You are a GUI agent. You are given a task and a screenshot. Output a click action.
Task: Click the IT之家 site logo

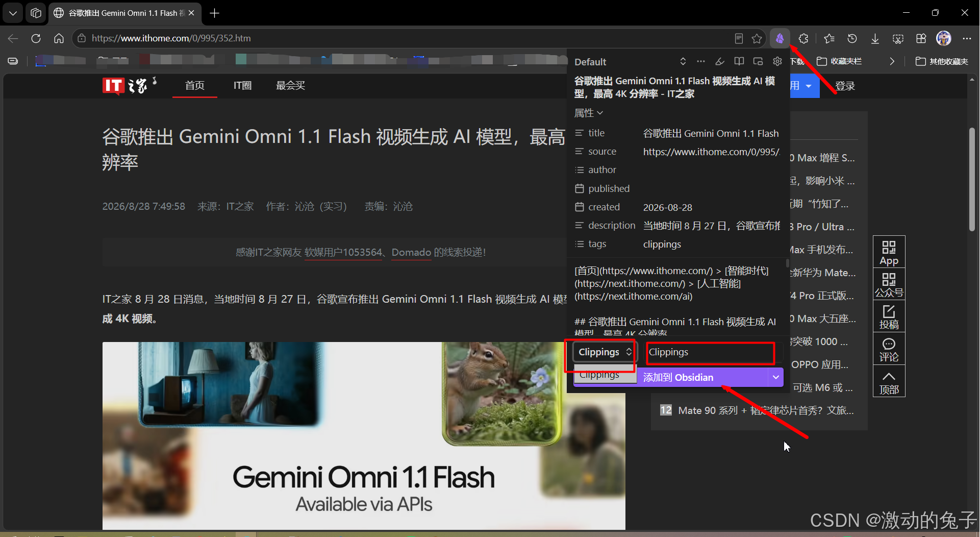pos(129,85)
